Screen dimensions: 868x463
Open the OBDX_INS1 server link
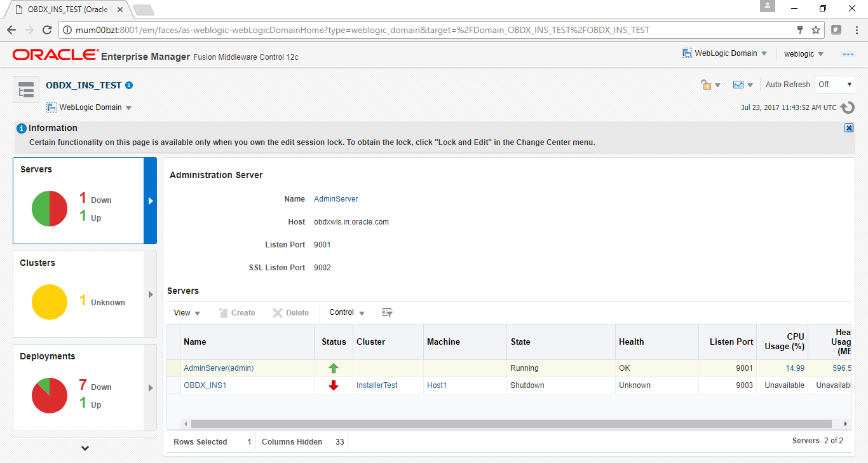pyautogui.click(x=205, y=385)
